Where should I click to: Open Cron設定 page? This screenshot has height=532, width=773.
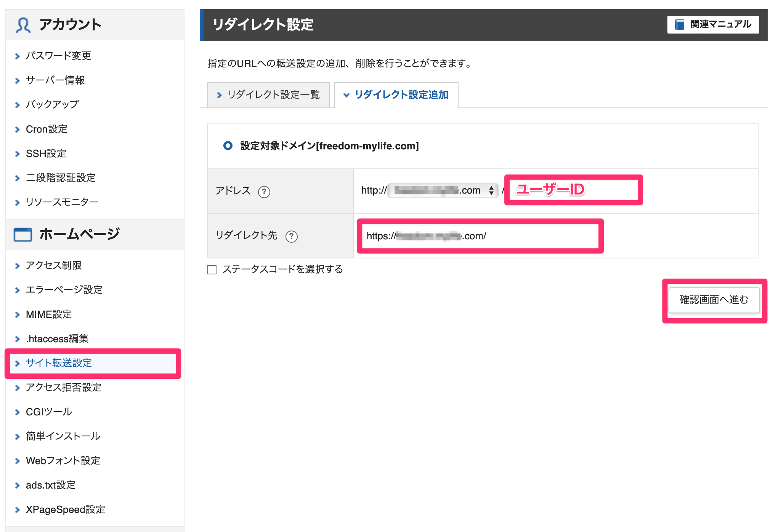point(47,129)
